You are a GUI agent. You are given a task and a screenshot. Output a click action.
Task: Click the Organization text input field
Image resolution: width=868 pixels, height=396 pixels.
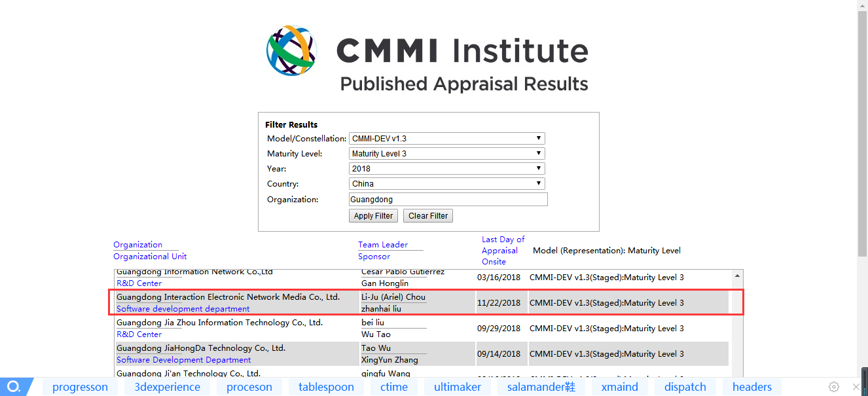click(448, 199)
